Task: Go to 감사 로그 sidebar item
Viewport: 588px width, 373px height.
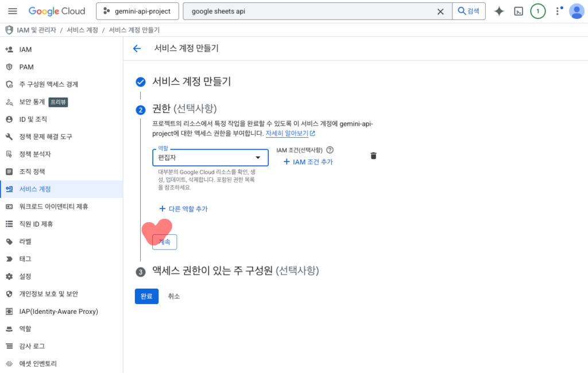Action: tap(32, 346)
